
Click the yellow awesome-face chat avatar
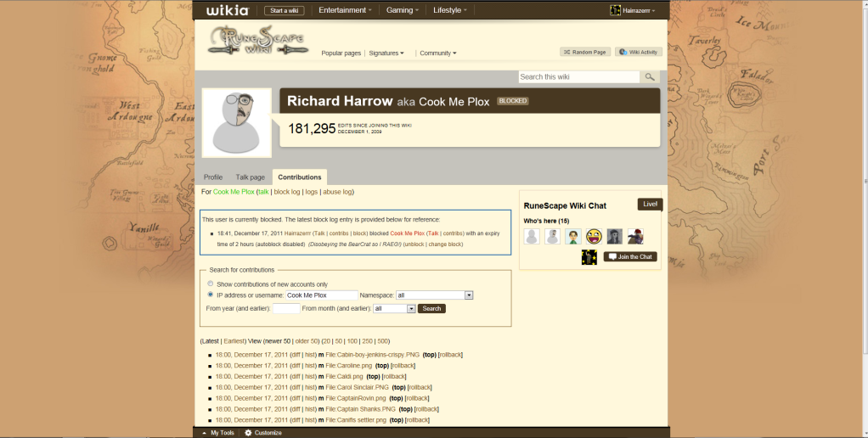[x=594, y=237]
